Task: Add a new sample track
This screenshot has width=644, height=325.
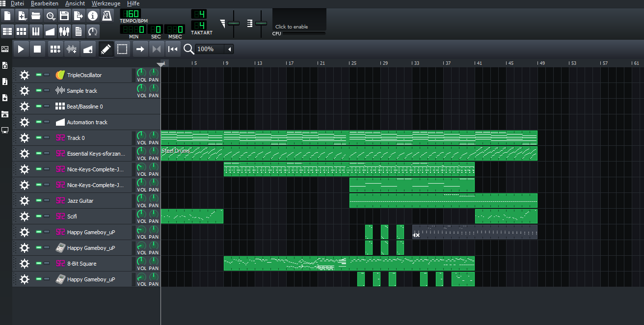Action: (x=72, y=49)
